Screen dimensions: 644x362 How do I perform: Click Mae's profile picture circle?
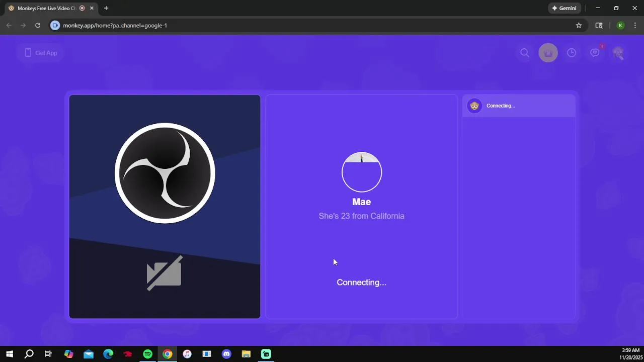click(x=362, y=172)
